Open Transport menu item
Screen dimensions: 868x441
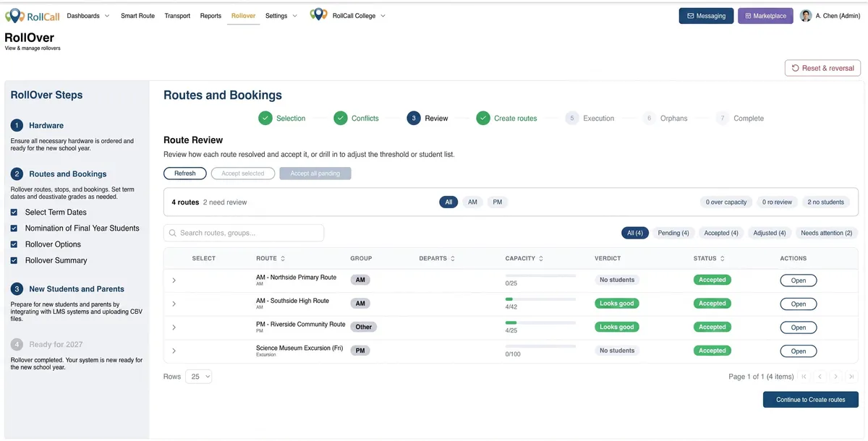tap(177, 15)
